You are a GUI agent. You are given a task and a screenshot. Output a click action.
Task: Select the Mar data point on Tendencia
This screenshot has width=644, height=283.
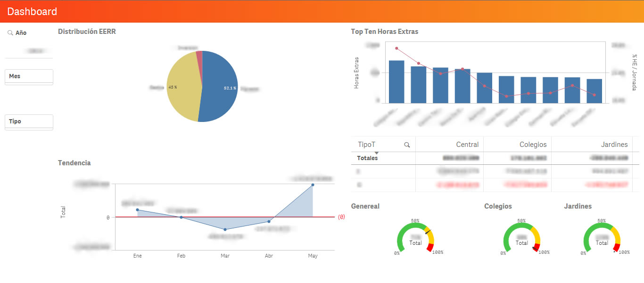[x=225, y=229]
